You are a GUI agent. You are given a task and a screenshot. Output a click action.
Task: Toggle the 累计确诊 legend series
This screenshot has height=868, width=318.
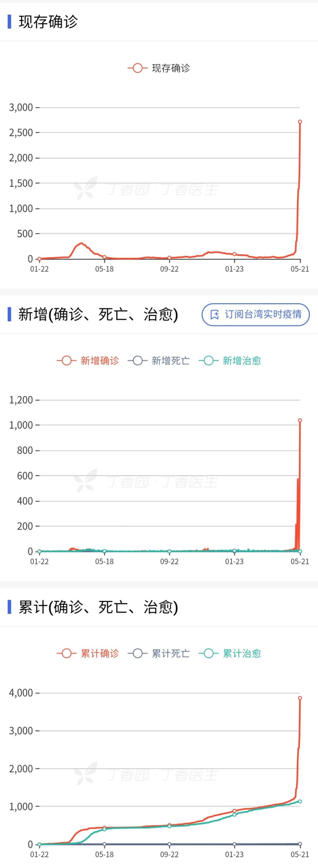87,653
